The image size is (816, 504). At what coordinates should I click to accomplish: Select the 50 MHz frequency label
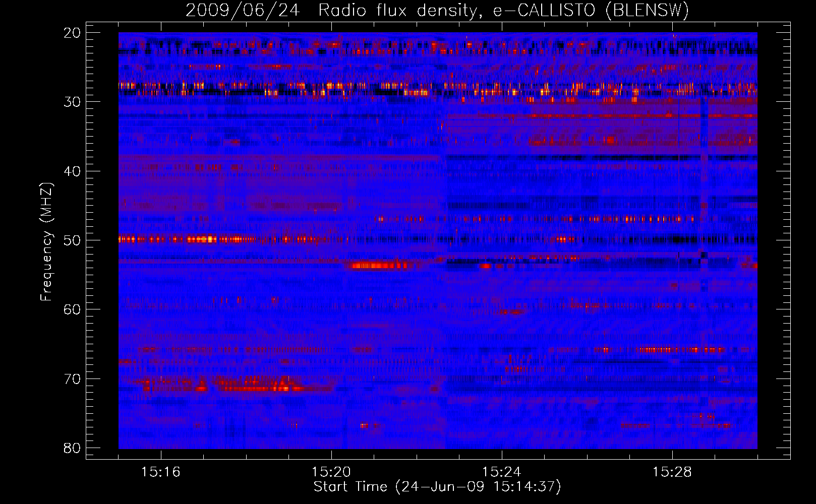point(72,240)
